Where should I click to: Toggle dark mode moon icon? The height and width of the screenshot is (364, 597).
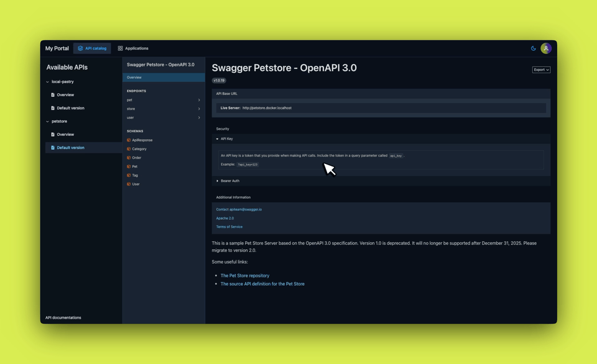[x=534, y=48]
